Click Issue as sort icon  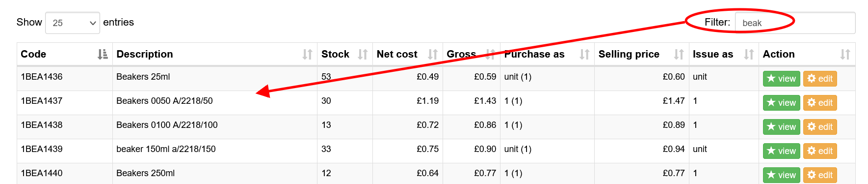click(x=749, y=54)
